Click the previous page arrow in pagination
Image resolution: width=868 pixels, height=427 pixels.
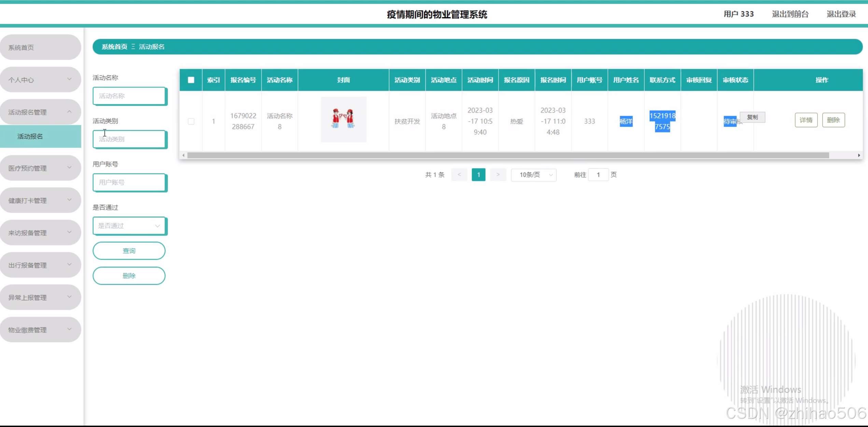click(x=459, y=175)
